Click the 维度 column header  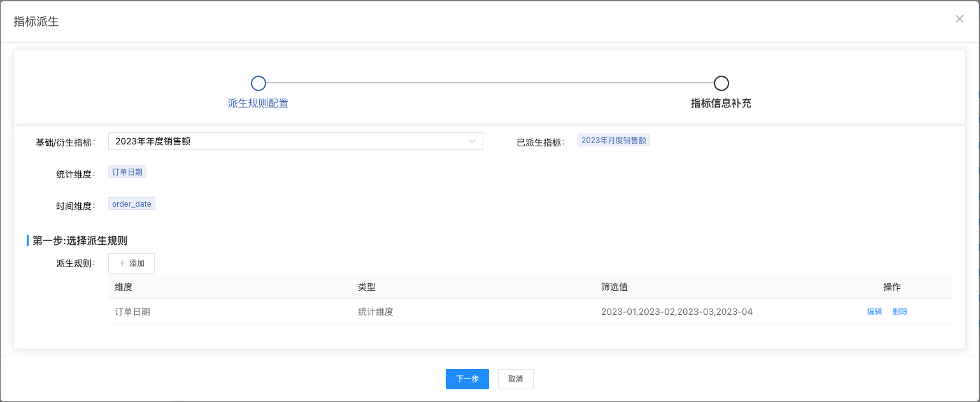[124, 287]
